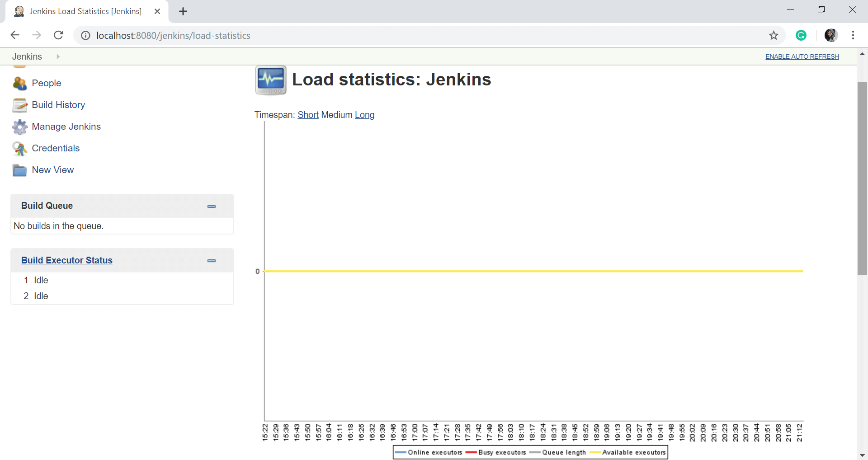Click the address bar URL
This screenshot has width=868, height=460.
[173, 35]
